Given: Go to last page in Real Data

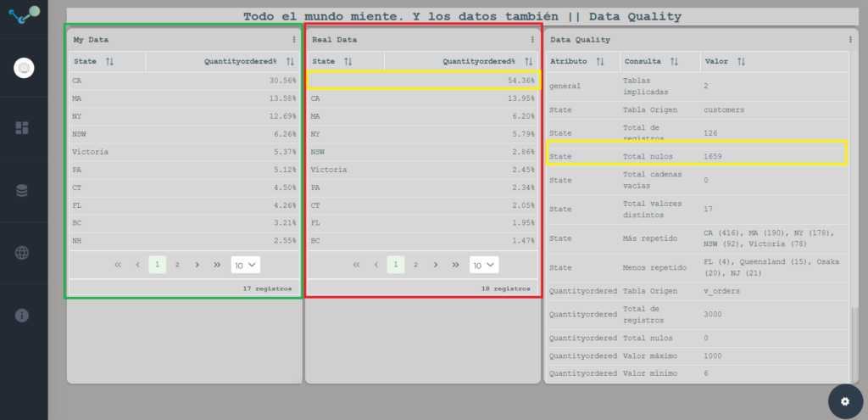Looking at the screenshot, I should (455, 265).
